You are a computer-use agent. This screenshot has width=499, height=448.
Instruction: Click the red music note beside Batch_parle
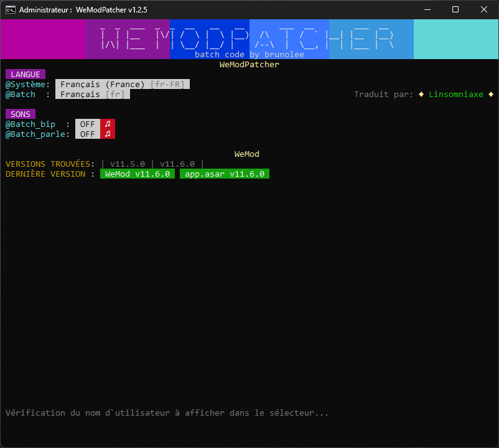[x=107, y=134]
